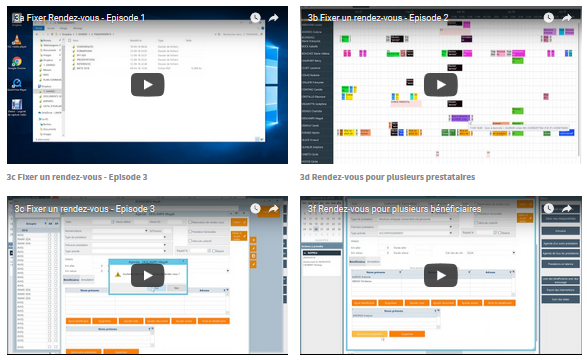Image resolution: width=587 pixels, height=360 pixels.
Task: Click the gray '3c Fixer un rendez-vous - Episode 3' heading
Action: point(77,177)
